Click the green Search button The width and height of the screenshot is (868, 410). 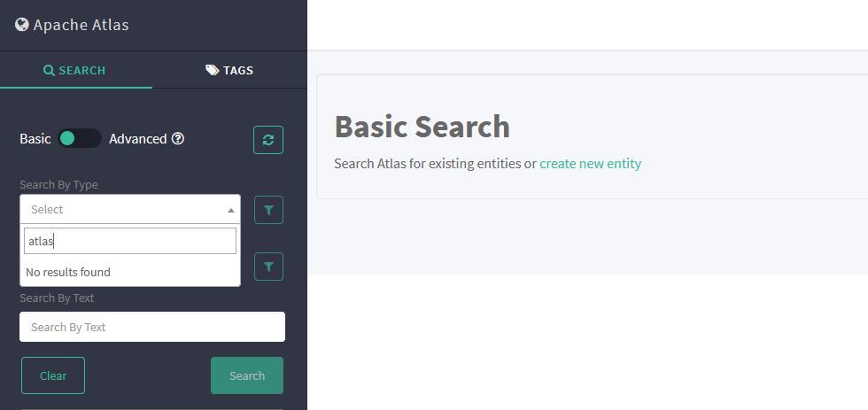(247, 375)
